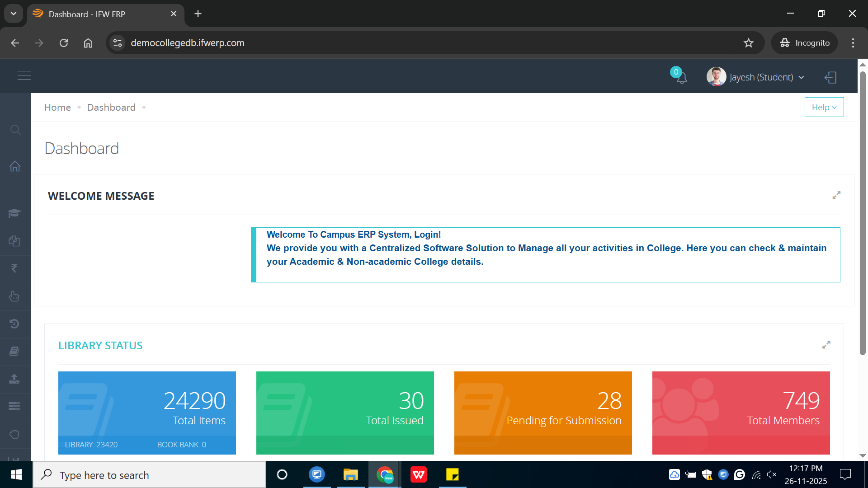868x488 pixels.
Task: Open Chrome three-dot menu
Action: [x=853, y=43]
